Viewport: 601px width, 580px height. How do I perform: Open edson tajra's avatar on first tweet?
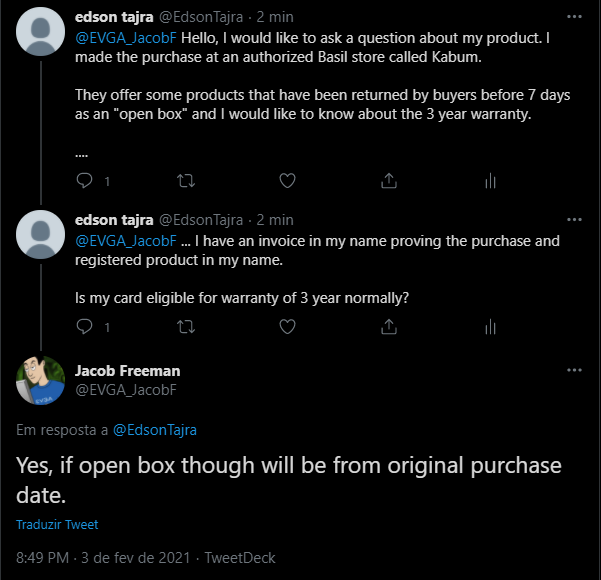point(41,34)
